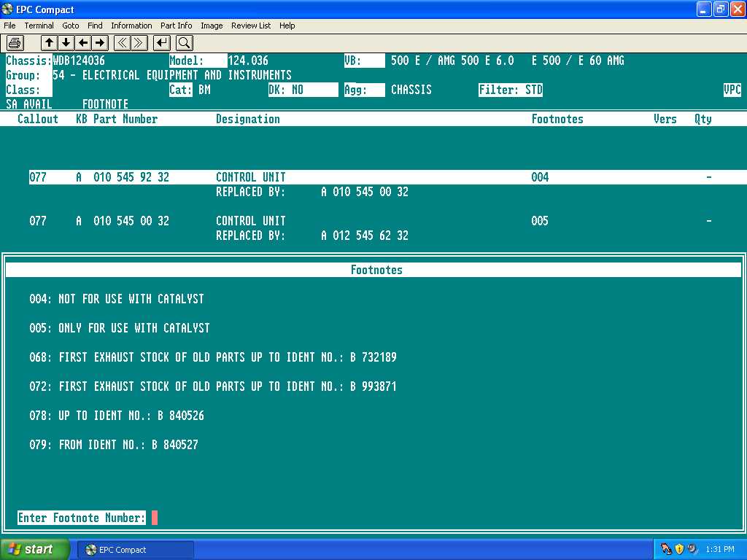The height and width of the screenshot is (560, 747).
Task: Click the double left chevron button
Action: pos(123,42)
